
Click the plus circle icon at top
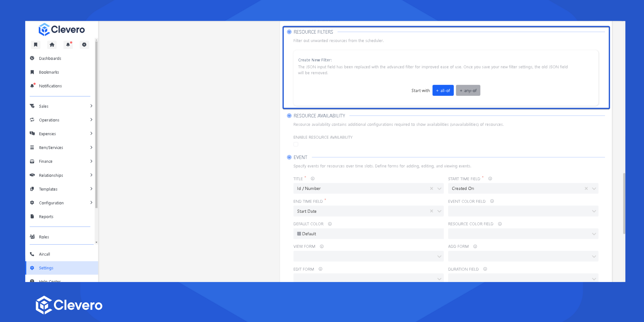point(84,45)
